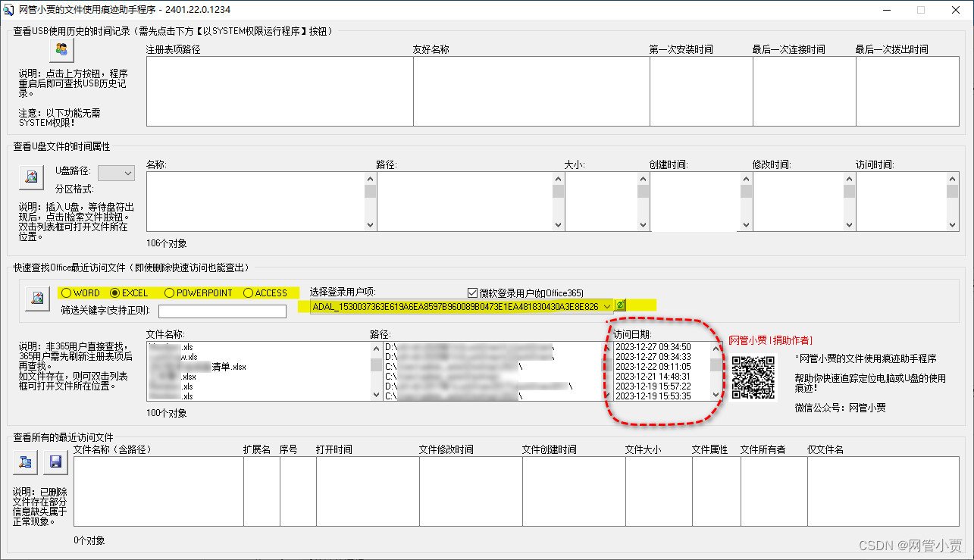
Task: Click the 文件创建时间 column header
Action: tap(550, 450)
